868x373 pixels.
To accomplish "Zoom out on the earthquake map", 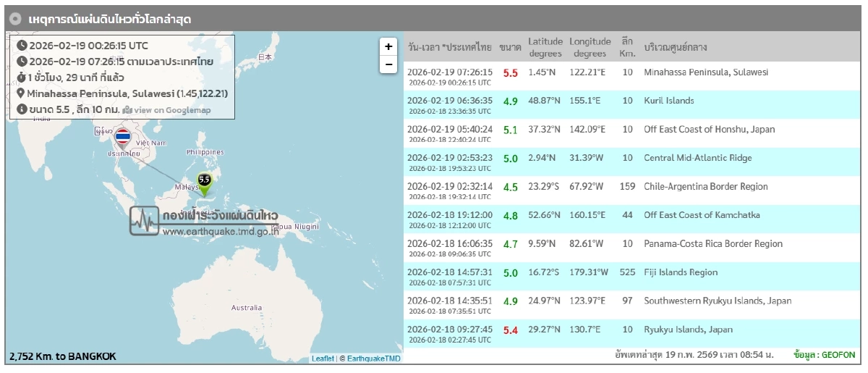I will (x=388, y=64).
